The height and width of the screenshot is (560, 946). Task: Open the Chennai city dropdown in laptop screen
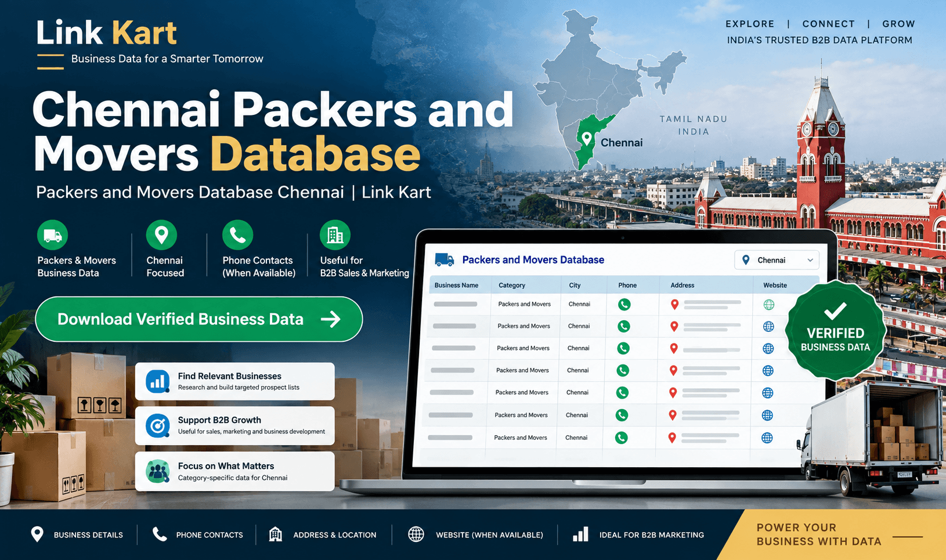coord(777,260)
